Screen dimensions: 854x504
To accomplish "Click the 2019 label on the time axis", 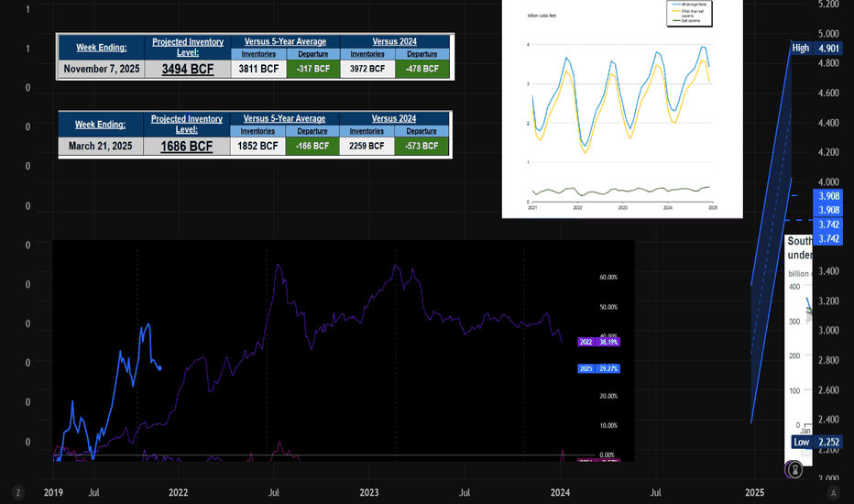I will (53, 493).
